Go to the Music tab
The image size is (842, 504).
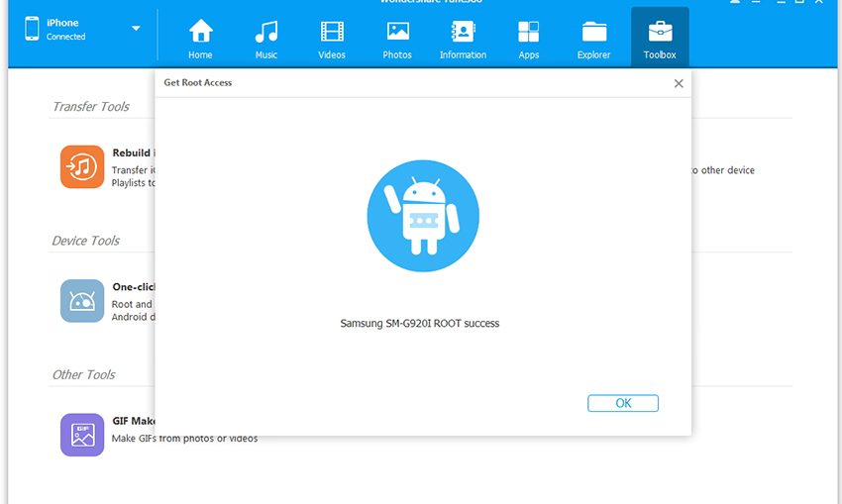click(x=266, y=39)
